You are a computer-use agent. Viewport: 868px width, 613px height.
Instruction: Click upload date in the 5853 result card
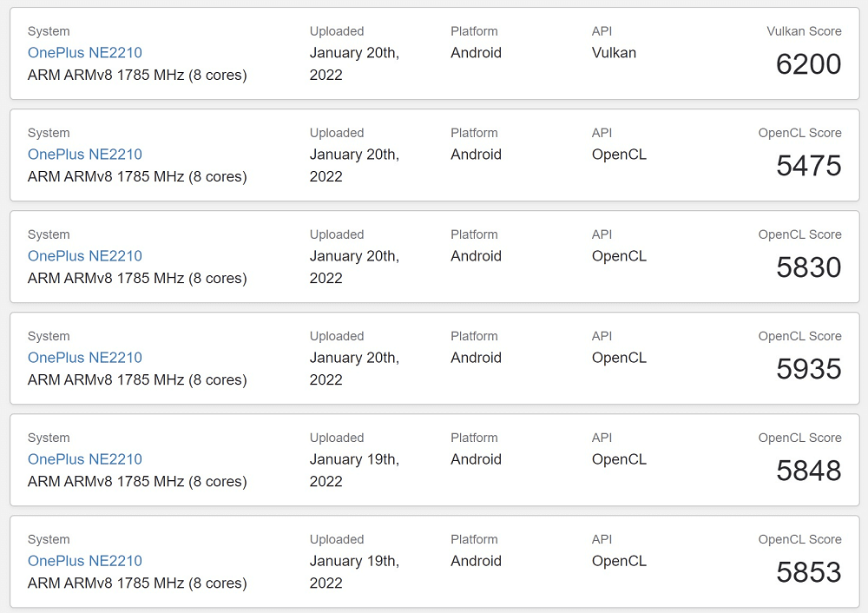pyautogui.click(x=354, y=571)
